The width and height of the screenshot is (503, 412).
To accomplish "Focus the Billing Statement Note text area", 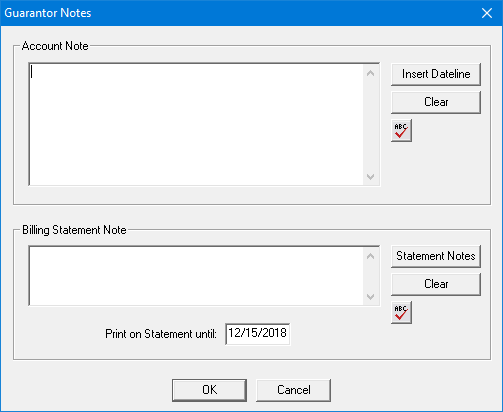I will point(197,276).
